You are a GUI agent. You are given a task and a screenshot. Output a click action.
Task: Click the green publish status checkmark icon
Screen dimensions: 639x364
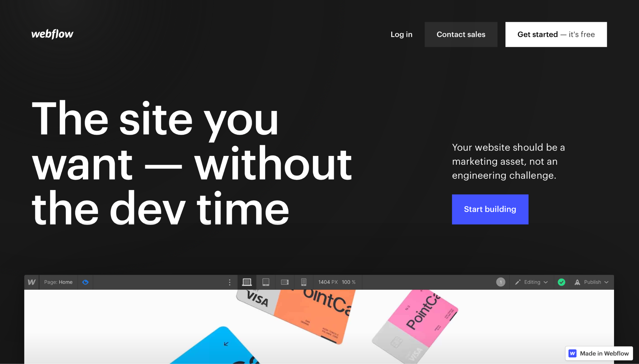561,282
